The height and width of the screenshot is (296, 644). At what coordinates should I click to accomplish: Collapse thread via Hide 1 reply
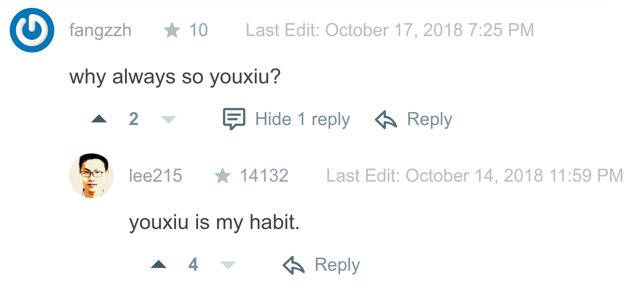click(x=302, y=120)
